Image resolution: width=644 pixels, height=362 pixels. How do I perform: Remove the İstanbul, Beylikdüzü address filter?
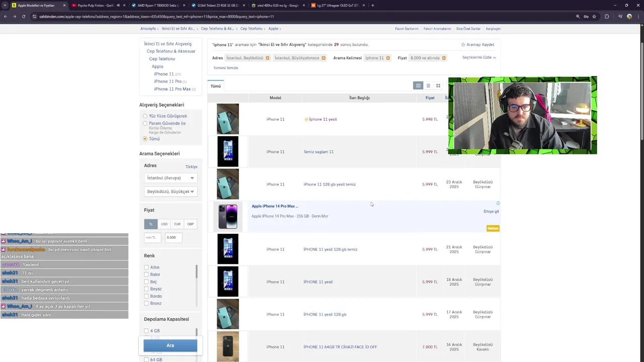pyautogui.click(x=267, y=58)
